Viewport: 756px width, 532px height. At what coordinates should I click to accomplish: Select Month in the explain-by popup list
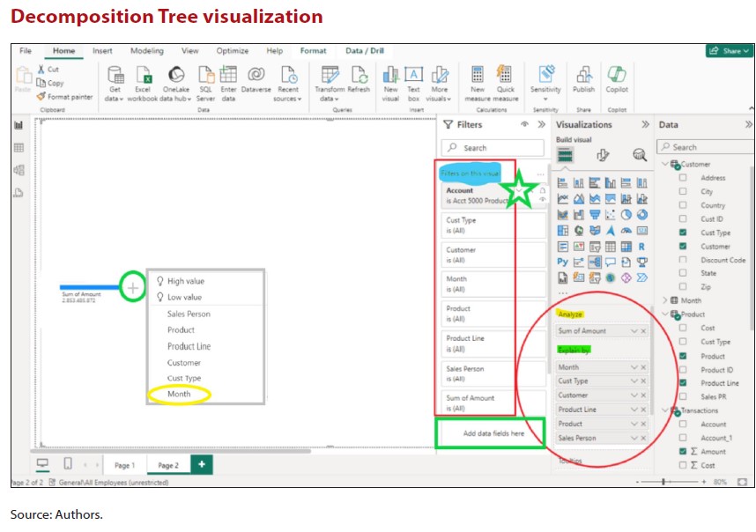click(x=179, y=395)
